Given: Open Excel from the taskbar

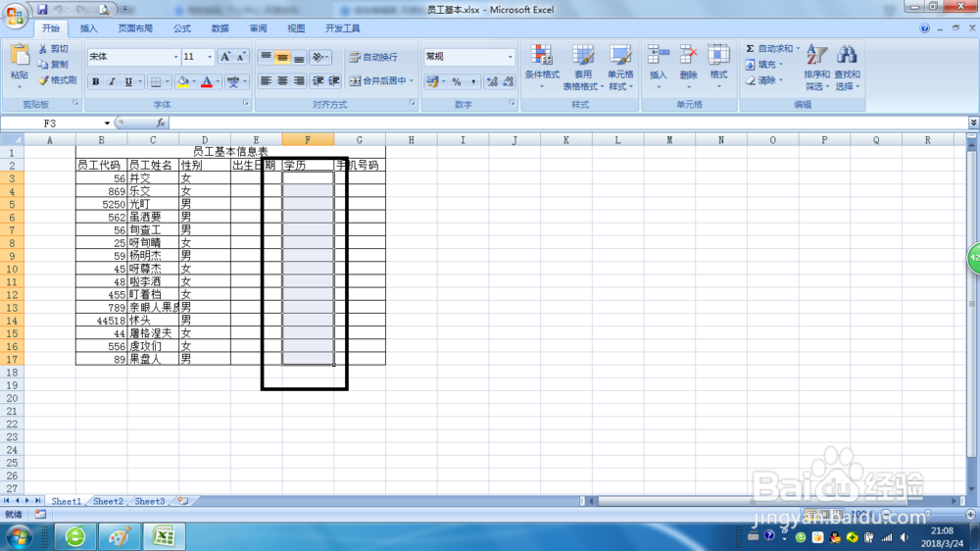Looking at the screenshot, I should pos(164,536).
